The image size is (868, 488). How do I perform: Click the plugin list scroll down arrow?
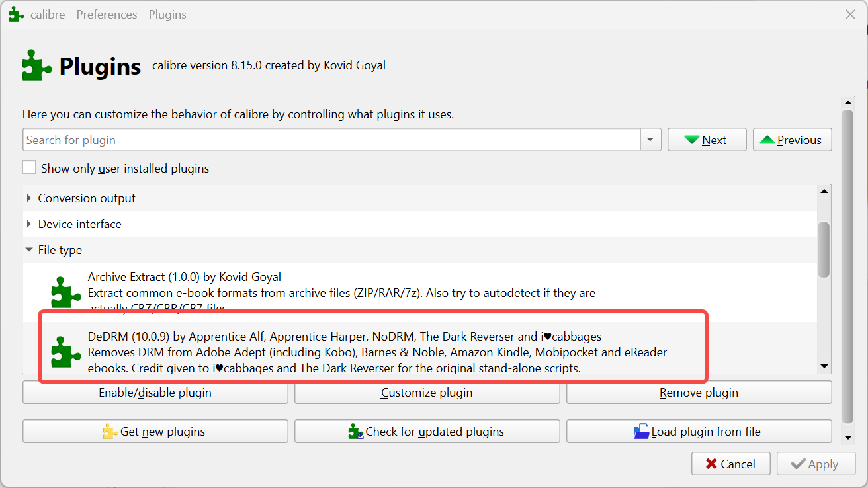pyautogui.click(x=824, y=366)
